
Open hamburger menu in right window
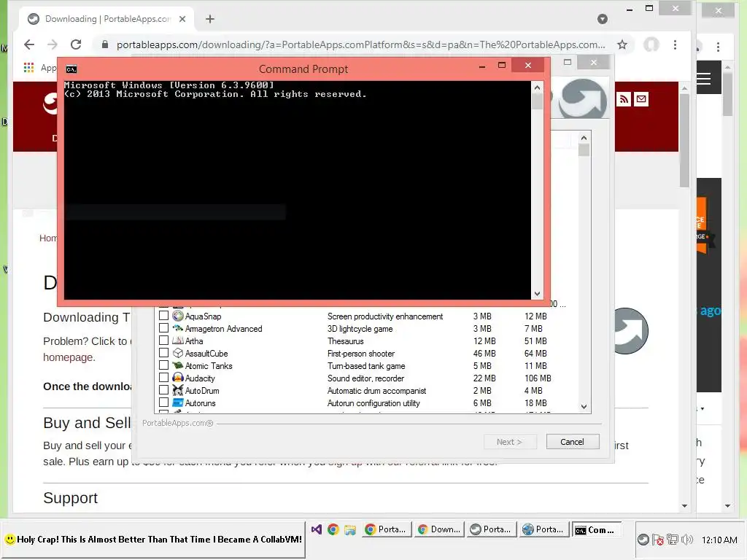click(704, 79)
